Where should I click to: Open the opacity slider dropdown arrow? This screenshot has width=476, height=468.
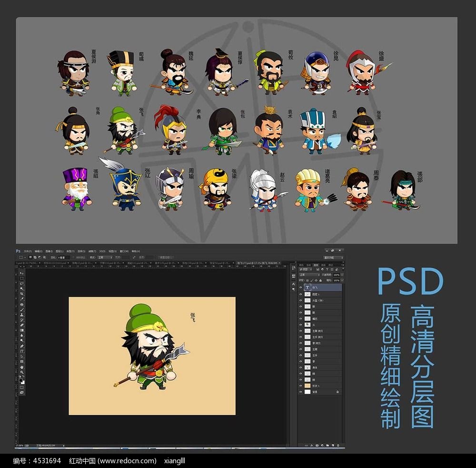click(x=342, y=275)
